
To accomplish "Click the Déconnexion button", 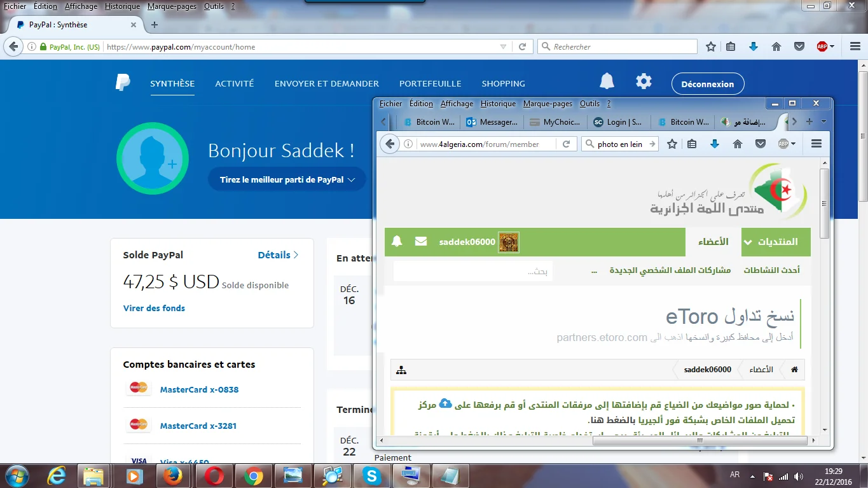I will click(707, 84).
